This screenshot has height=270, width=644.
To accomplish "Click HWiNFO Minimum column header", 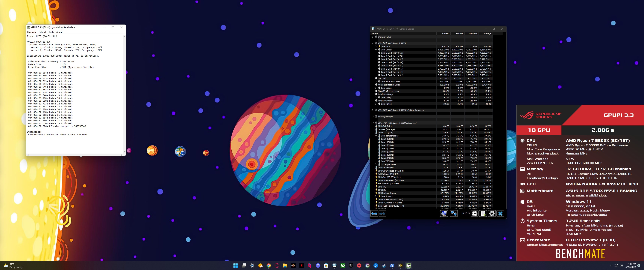I will coord(458,33).
